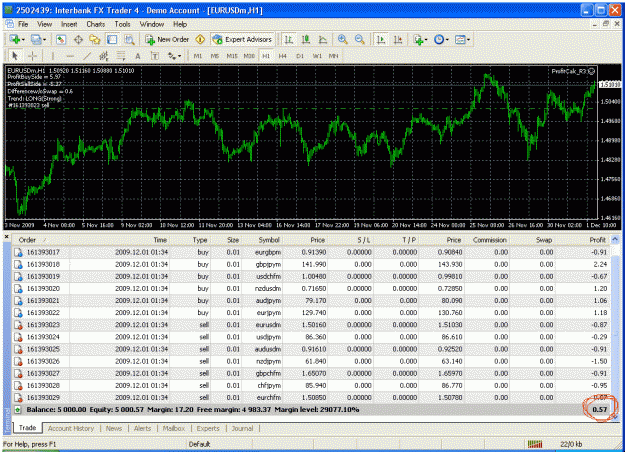The width and height of the screenshot is (625, 452).
Task: Select the crosshair tool
Action: click(x=32, y=56)
